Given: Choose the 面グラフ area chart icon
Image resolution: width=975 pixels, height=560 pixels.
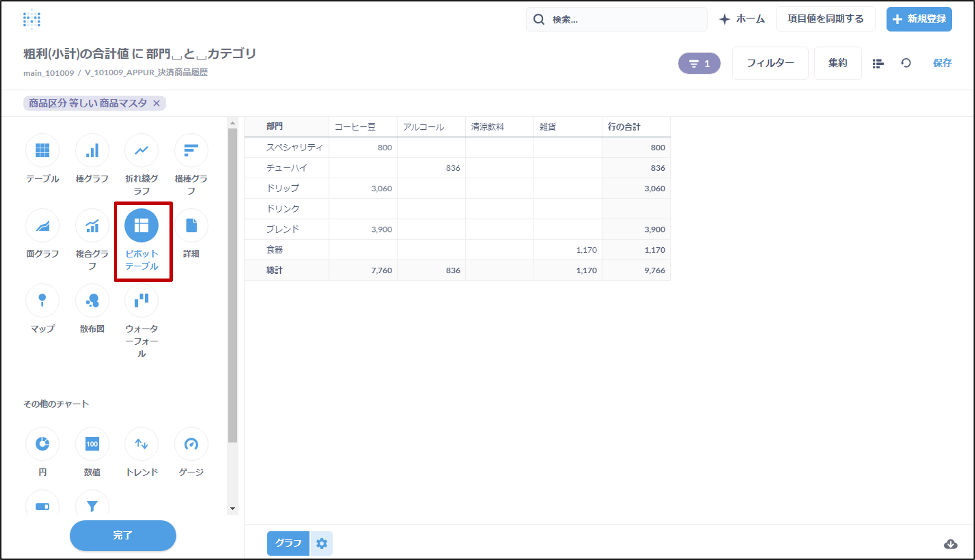Looking at the screenshot, I should [x=42, y=225].
